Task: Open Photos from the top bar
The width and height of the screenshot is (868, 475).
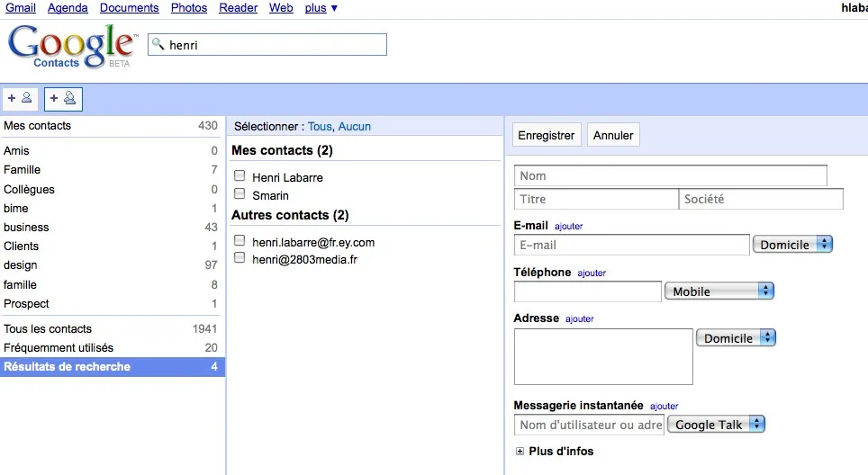Action: click(x=189, y=8)
